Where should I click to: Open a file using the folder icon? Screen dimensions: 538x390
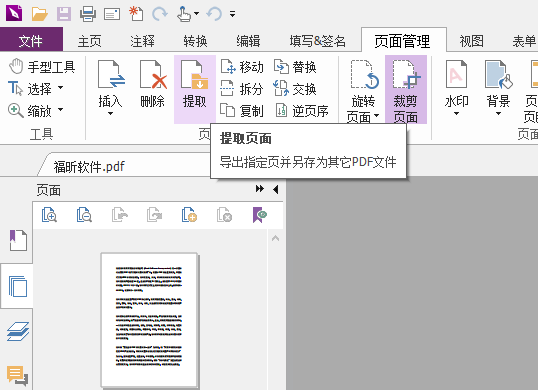point(39,14)
